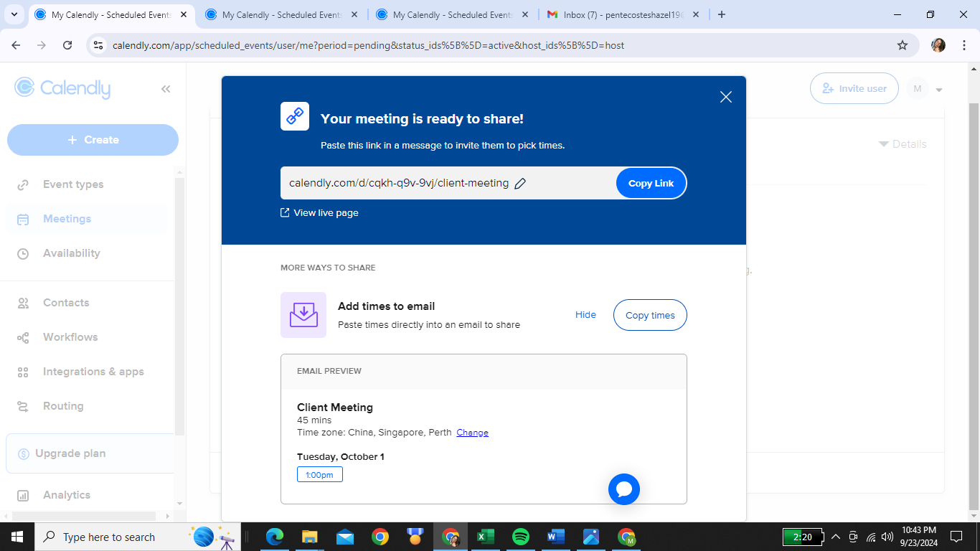Screen dimensions: 980x551
Task: Open the volume control in tray
Action: [887, 537]
